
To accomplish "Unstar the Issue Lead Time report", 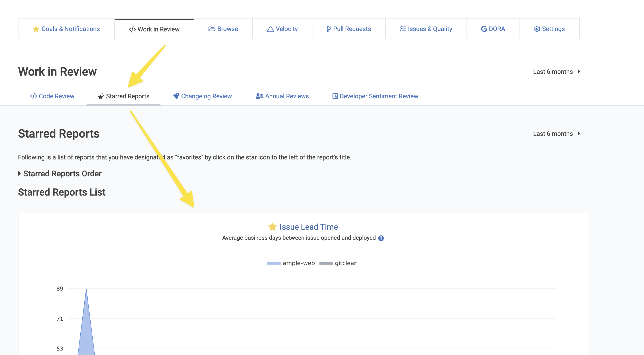I will pyautogui.click(x=272, y=227).
